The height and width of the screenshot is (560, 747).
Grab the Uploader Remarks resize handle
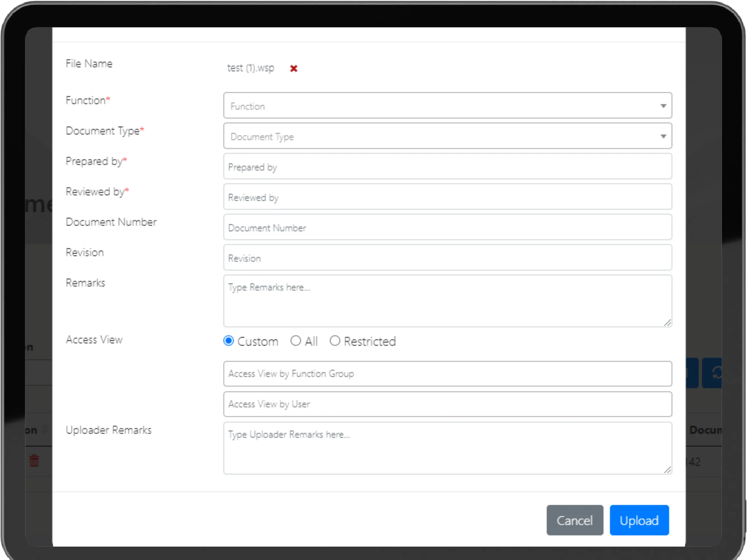pos(668,470)
